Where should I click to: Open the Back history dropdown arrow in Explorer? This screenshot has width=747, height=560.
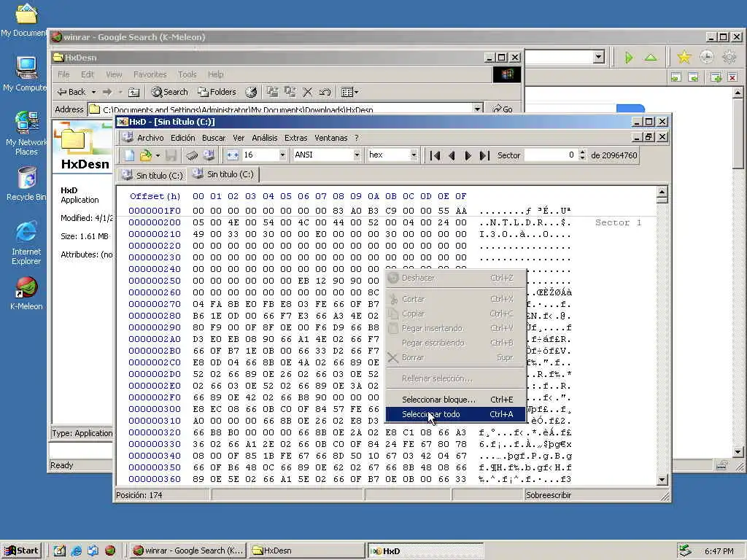pos(94,92)
